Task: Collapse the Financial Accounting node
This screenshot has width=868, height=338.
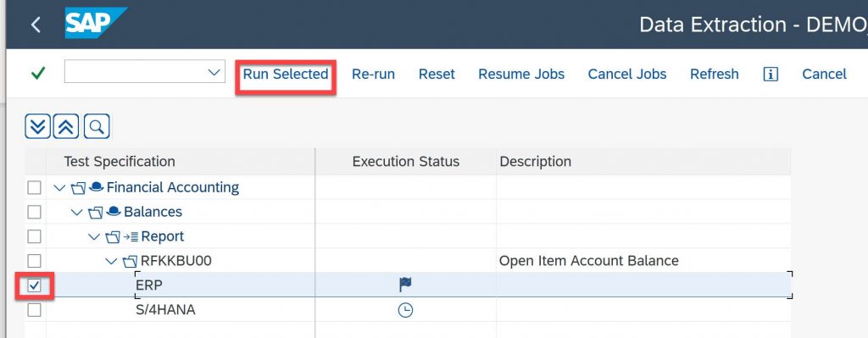Action: click(x=59, y=187)
